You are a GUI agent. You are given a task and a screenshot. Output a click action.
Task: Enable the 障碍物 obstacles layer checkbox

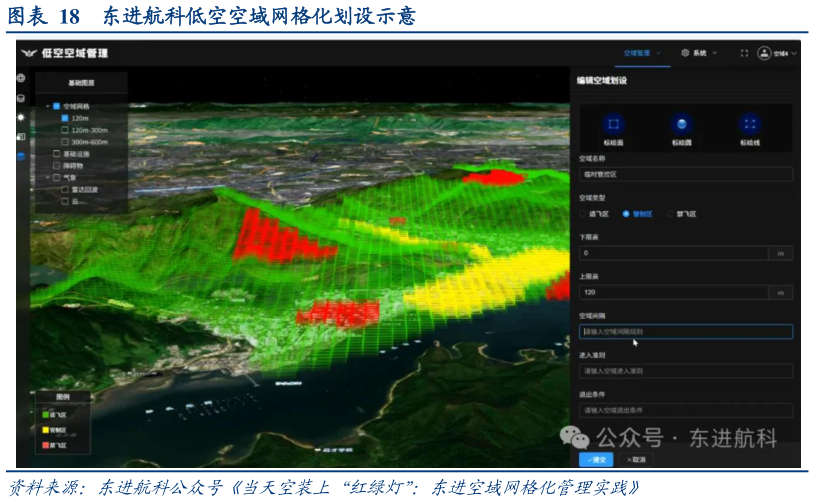click(x=56, y=165)
